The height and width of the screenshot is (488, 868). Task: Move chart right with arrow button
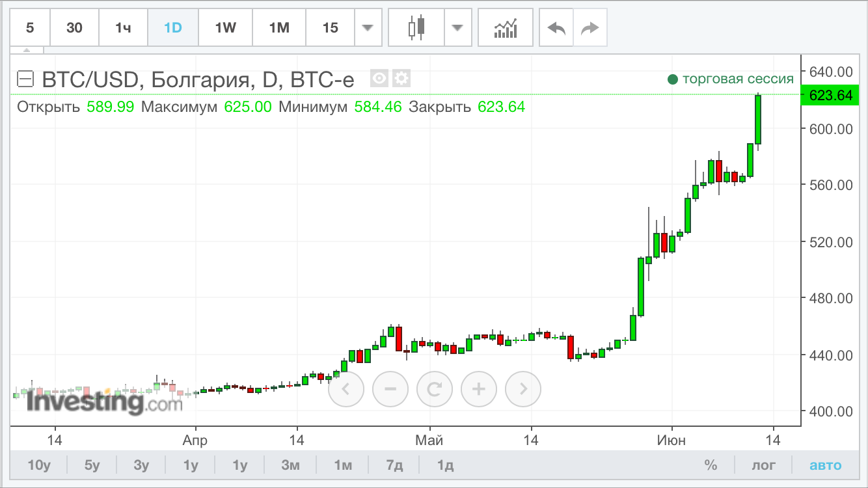tap(523, 389)
